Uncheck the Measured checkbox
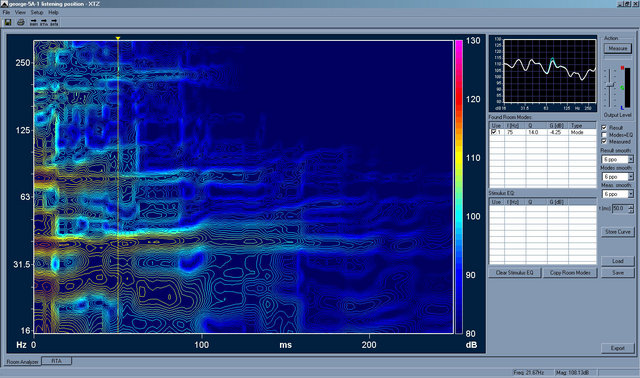Screen dimensions: 640x378 [604, 141]
